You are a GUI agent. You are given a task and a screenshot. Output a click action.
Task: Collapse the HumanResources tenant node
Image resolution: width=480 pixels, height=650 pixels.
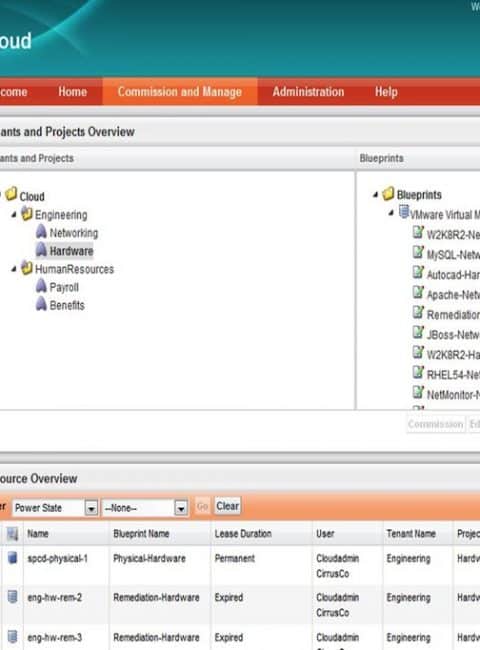14,269
